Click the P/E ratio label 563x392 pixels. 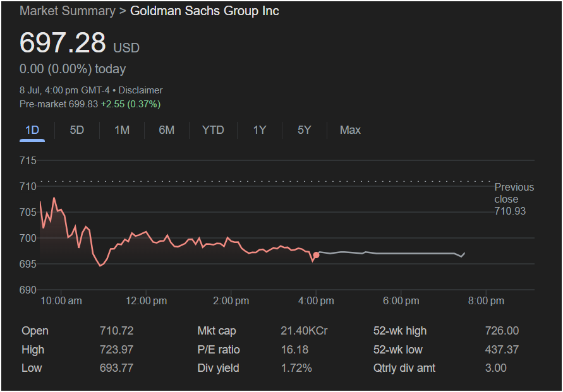(218, 349)
